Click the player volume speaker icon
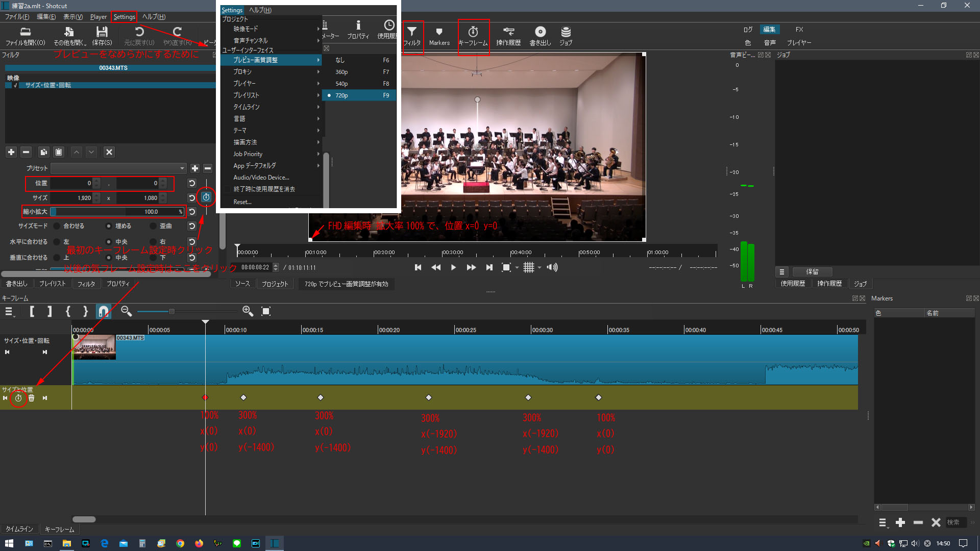 point(552,267)
